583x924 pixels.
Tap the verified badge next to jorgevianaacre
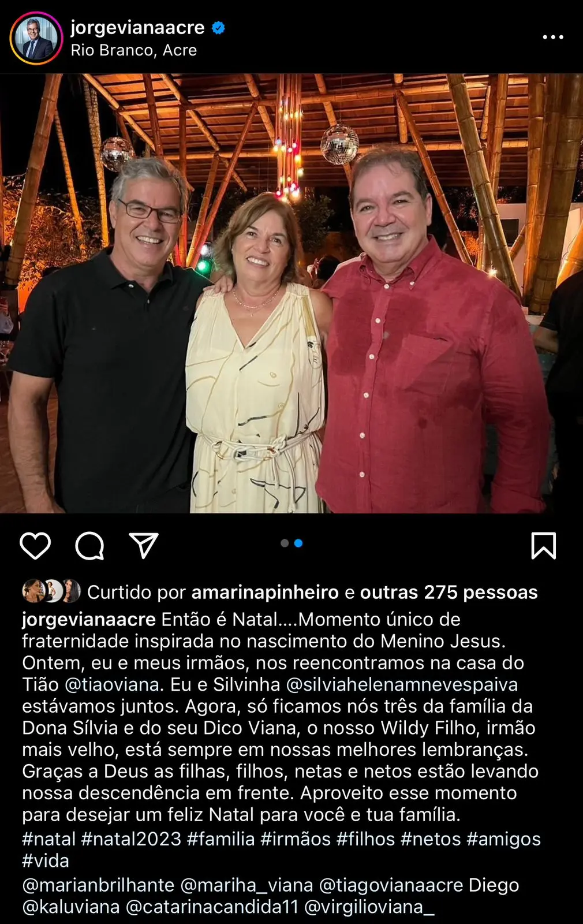[x=218, y=27]
